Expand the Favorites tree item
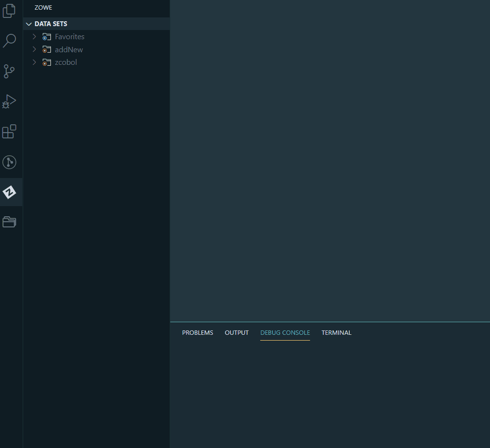The height and width of the screenshot is (448, 490). (x=34, y=36)
